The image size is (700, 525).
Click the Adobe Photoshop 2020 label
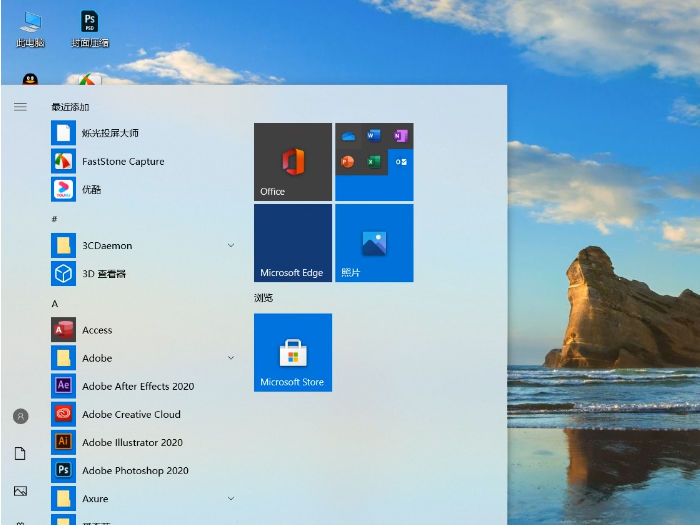pyautogui.click(x=135, y=471)
